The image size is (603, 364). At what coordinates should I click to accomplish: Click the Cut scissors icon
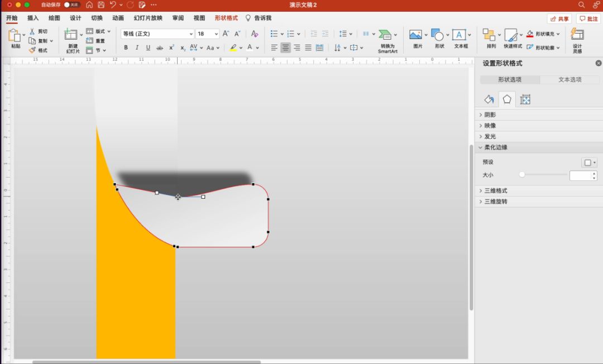(32, 31)
